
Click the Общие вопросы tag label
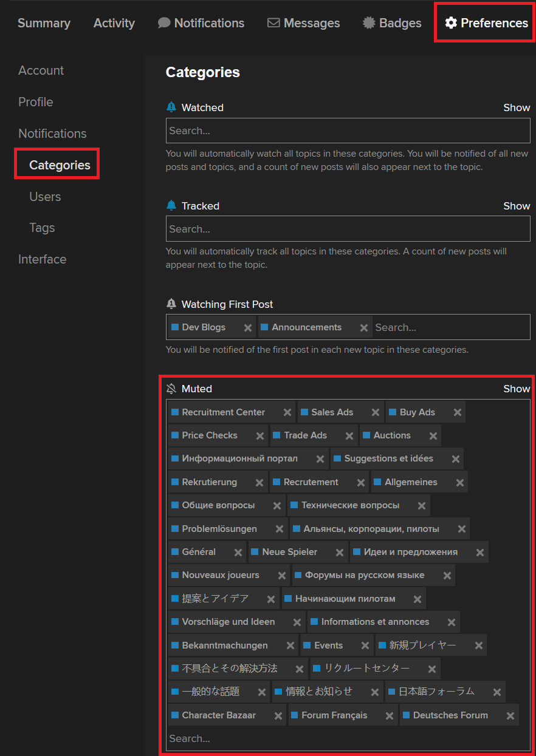tap(218, 505)
